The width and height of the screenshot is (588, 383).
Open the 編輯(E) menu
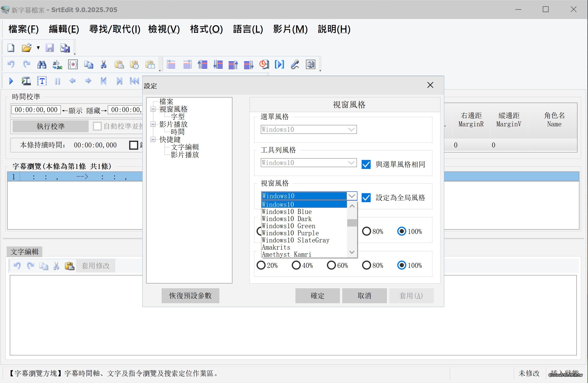point(64,29)
